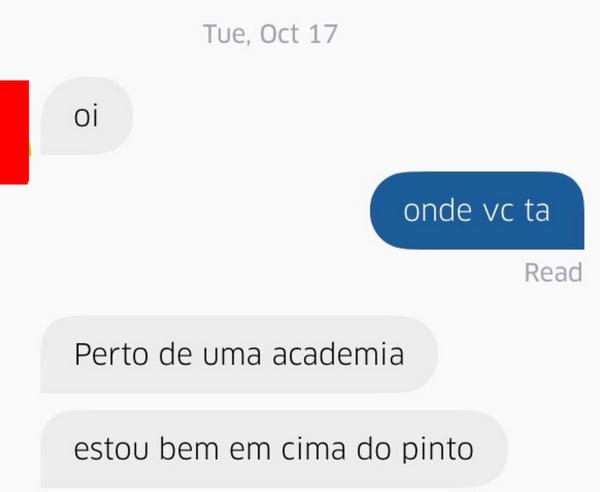Click the word "uma" in received message
600x492 pixels.
pos(232,356)
